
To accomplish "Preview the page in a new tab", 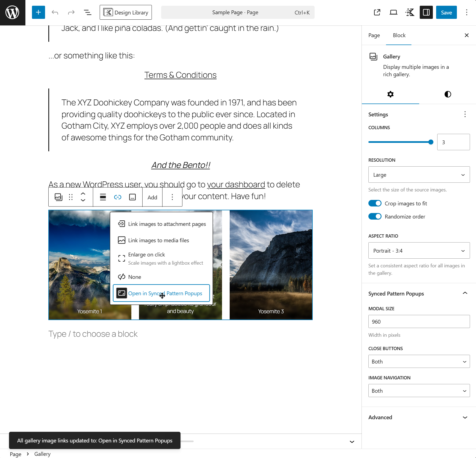I will point(377,12).
